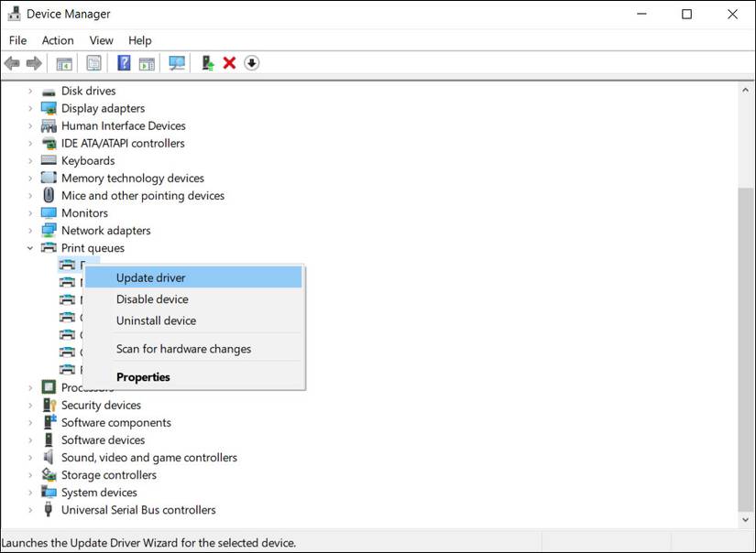Click the Device Manager title bar icon

point(14,14)
